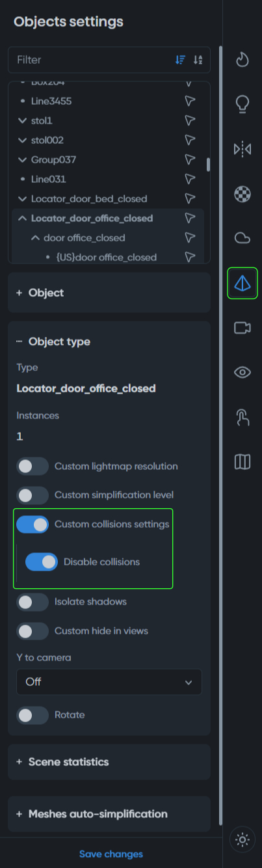This screenshot has height=868, width=262.
Task: Open the video camera settings panel
Action: (242, 328)
